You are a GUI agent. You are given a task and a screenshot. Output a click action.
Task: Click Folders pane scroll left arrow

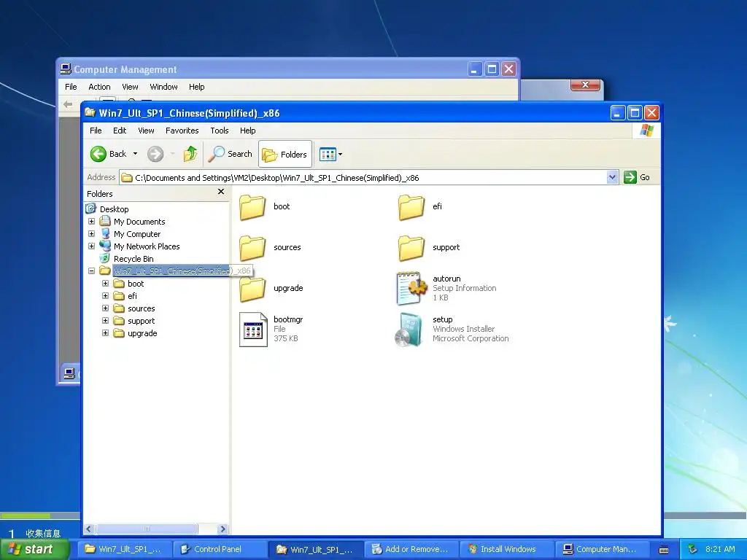click(89, 529)
